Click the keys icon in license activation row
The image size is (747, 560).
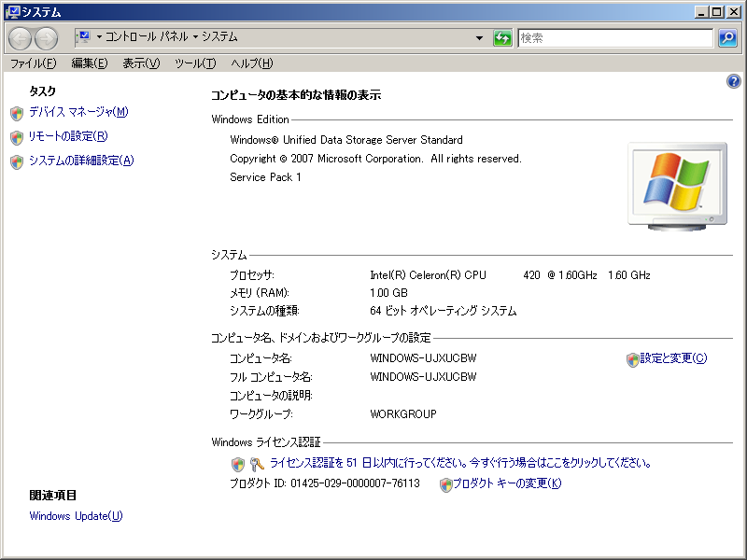tap(258, 464)
